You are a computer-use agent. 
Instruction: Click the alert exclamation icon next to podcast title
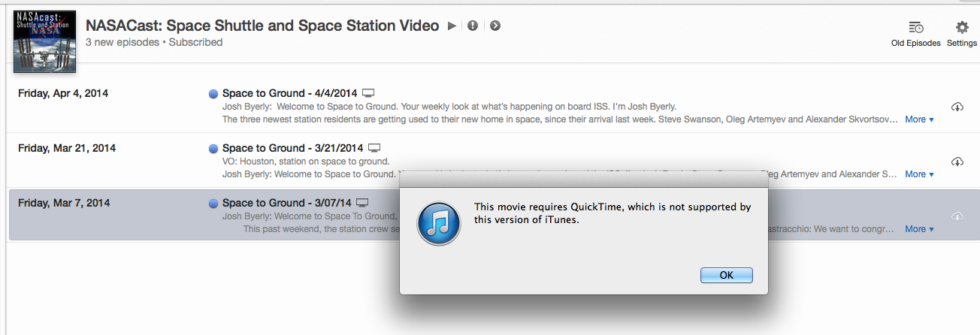pos(473,26)
